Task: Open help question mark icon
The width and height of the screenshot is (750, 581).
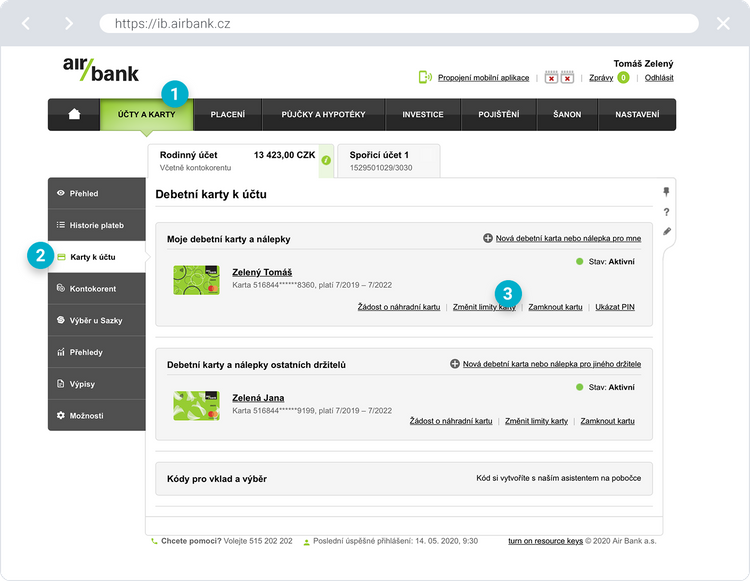Action: [x=667, y=212]
